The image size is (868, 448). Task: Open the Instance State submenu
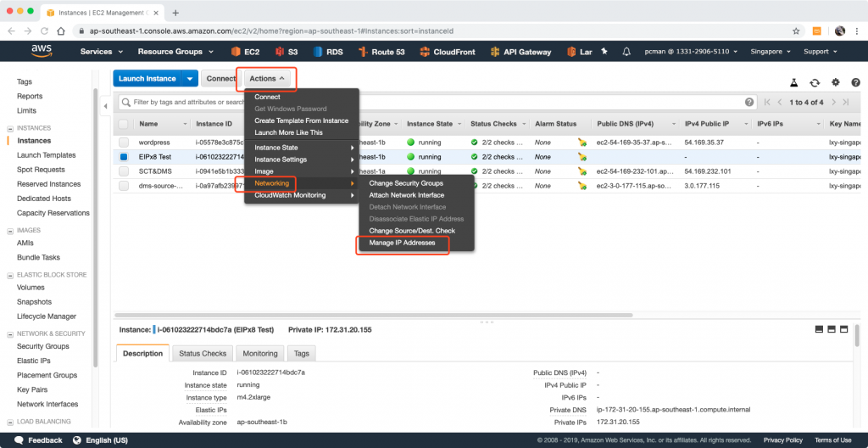pos(302,148)
